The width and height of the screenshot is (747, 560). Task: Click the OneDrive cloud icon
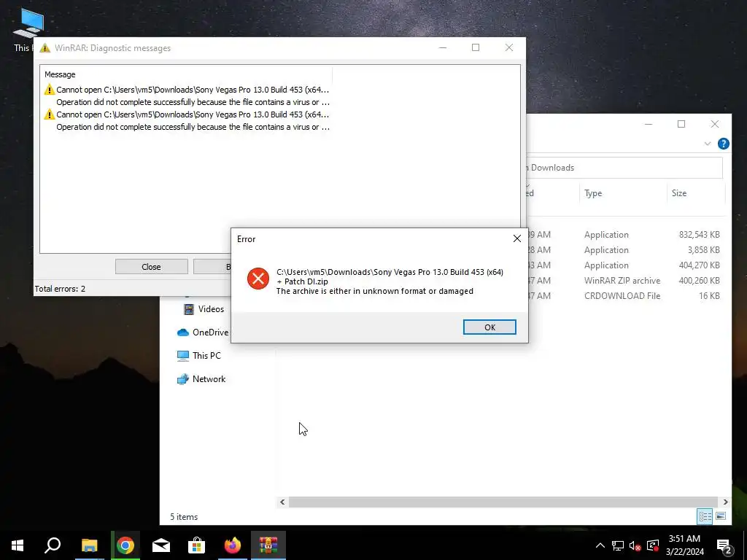pos(183,332)
